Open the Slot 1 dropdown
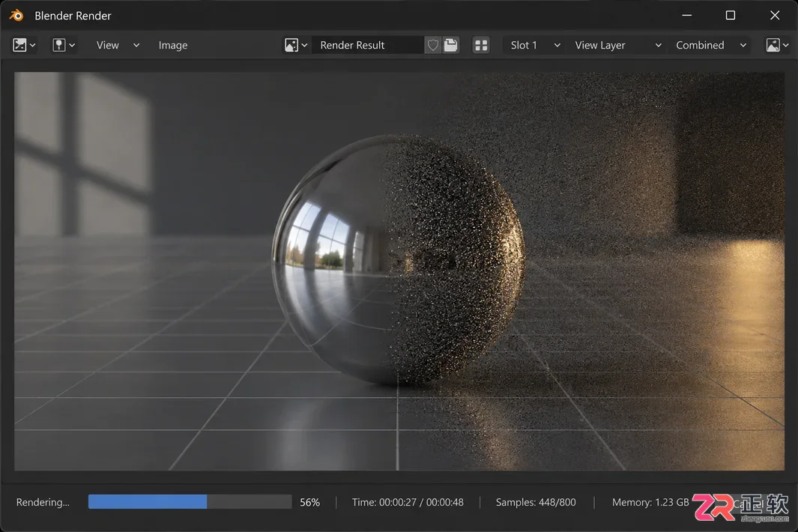Screen dimensions: 798x532 [x=536, y=45]
